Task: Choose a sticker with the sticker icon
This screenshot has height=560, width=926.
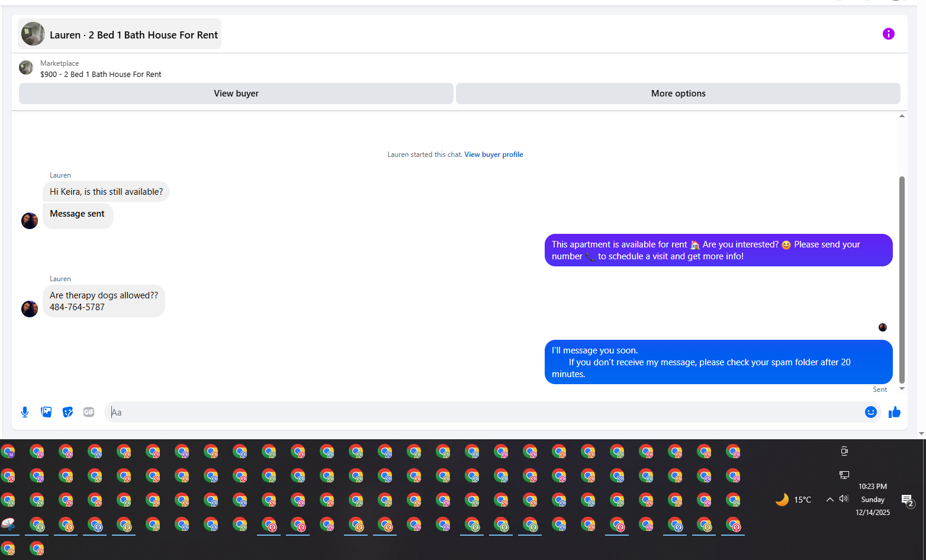Action: point(67,412)
